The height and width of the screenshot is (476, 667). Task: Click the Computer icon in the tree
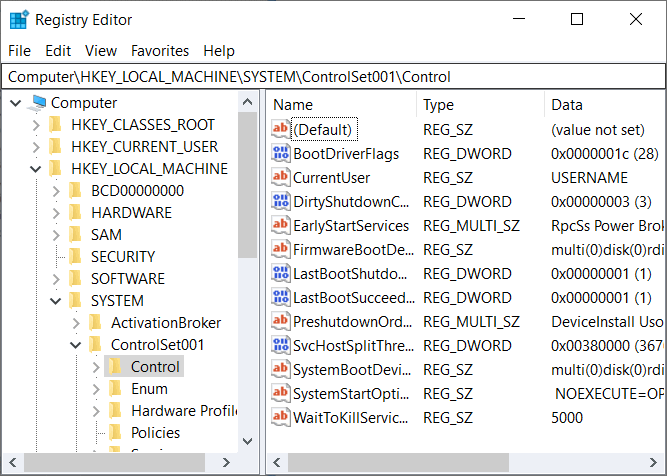[x=37, y=103]
